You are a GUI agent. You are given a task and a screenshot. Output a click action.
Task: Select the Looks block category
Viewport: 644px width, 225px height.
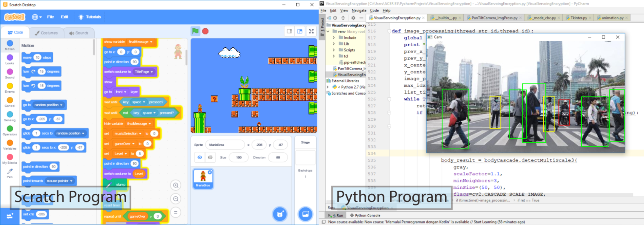pos(10,59)
